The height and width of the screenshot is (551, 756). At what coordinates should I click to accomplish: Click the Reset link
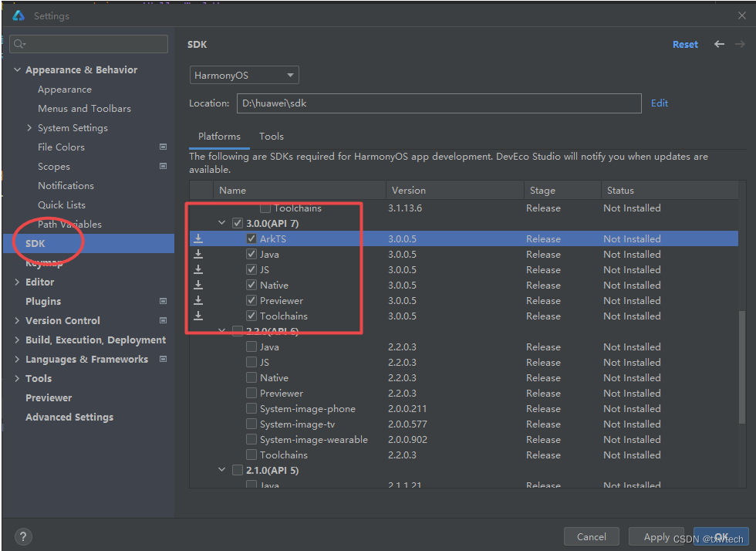point(685,45)
